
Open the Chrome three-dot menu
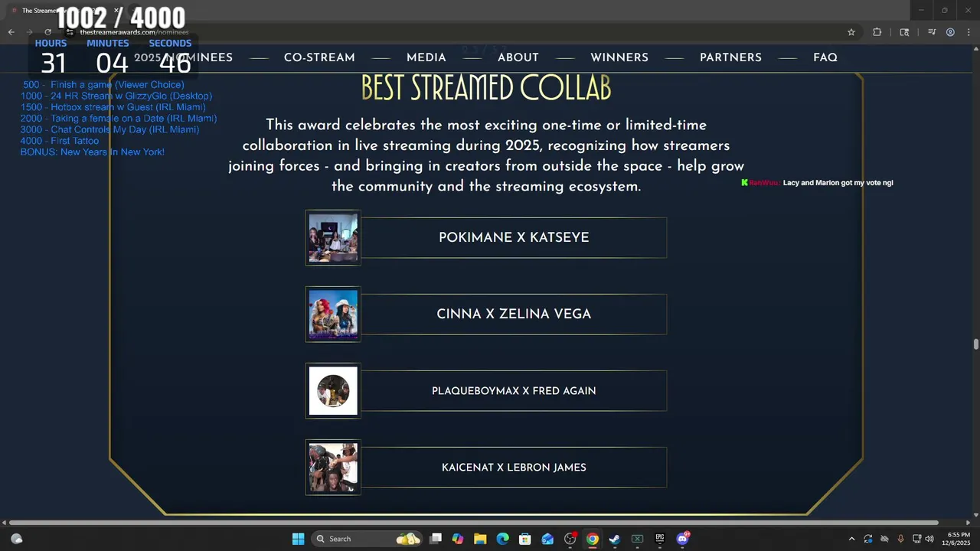tap(969, 32)
